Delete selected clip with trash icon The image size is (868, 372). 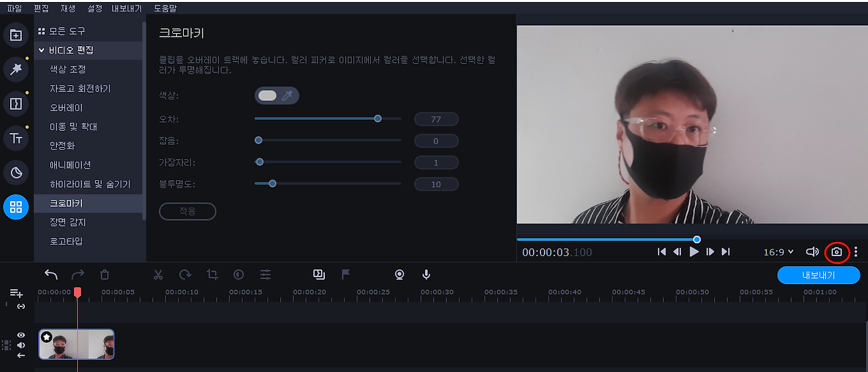(104, 274)
